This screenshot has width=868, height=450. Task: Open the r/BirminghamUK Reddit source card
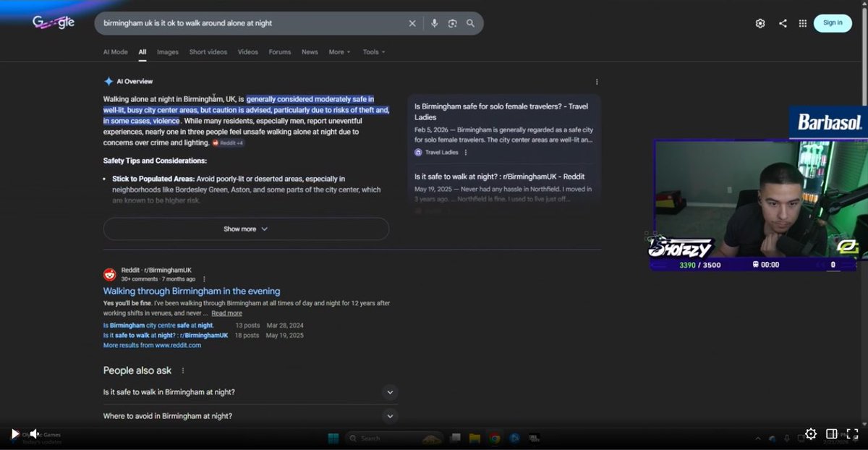click(504, 188)
